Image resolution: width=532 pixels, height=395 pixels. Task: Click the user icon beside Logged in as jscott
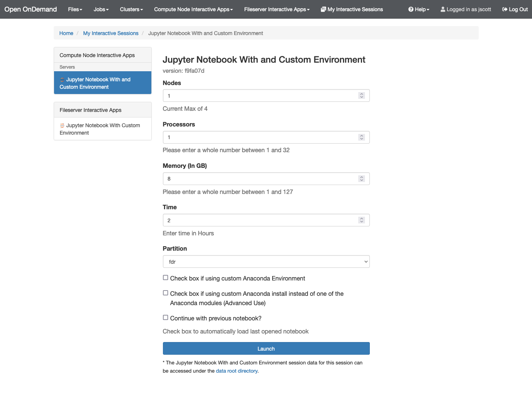tap(443, 9)
